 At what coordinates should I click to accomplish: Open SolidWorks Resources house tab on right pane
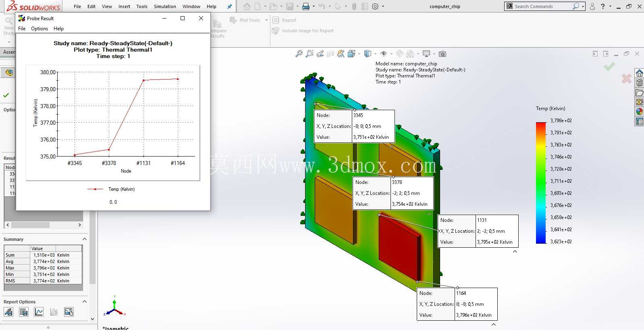(x=640, y=73)
